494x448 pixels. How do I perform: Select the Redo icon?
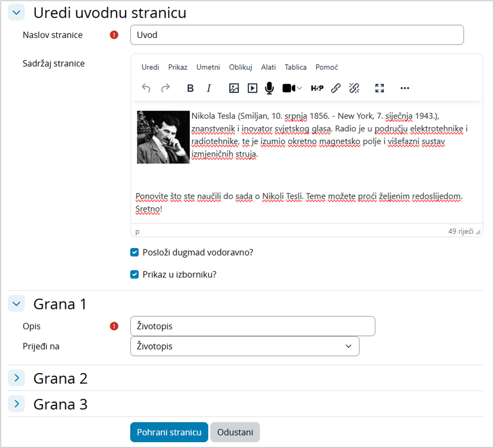pos(165,88)
